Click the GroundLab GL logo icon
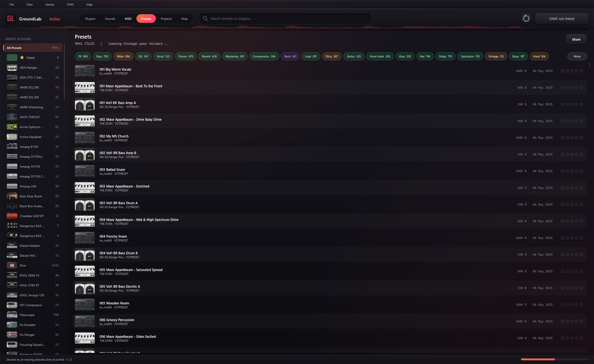This screenshot has width=594, height=364. (11, 19)
